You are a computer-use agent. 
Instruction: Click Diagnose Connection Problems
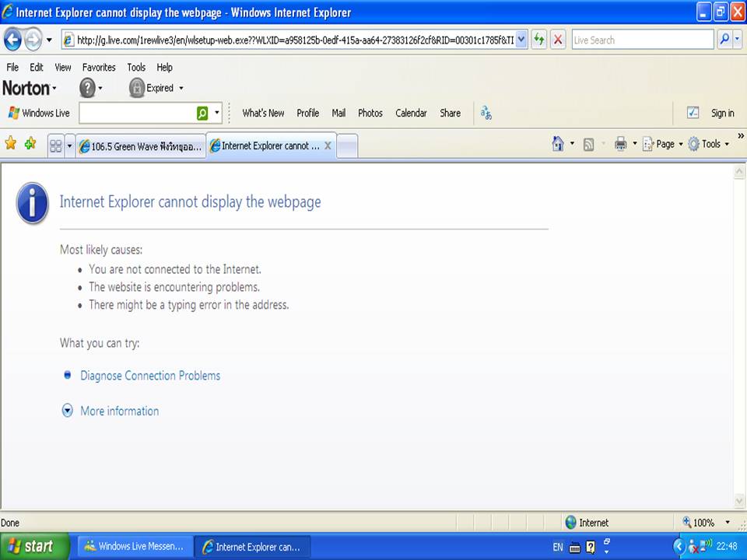click(x=150, y=376)
